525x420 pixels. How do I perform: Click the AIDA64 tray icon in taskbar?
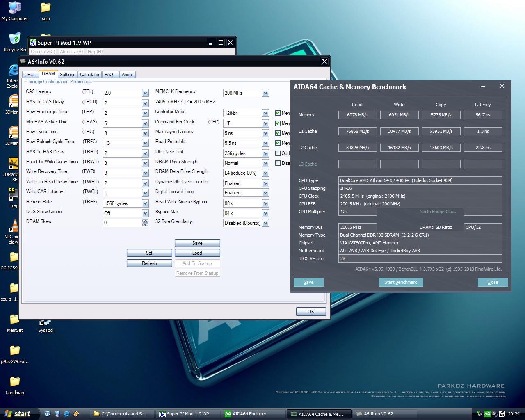[487, 414]
